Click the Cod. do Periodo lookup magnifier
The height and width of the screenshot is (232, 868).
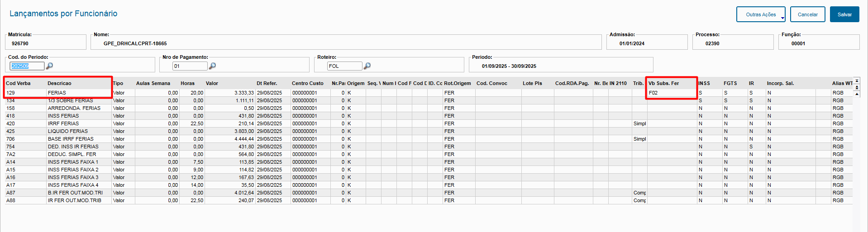point(50,66)
